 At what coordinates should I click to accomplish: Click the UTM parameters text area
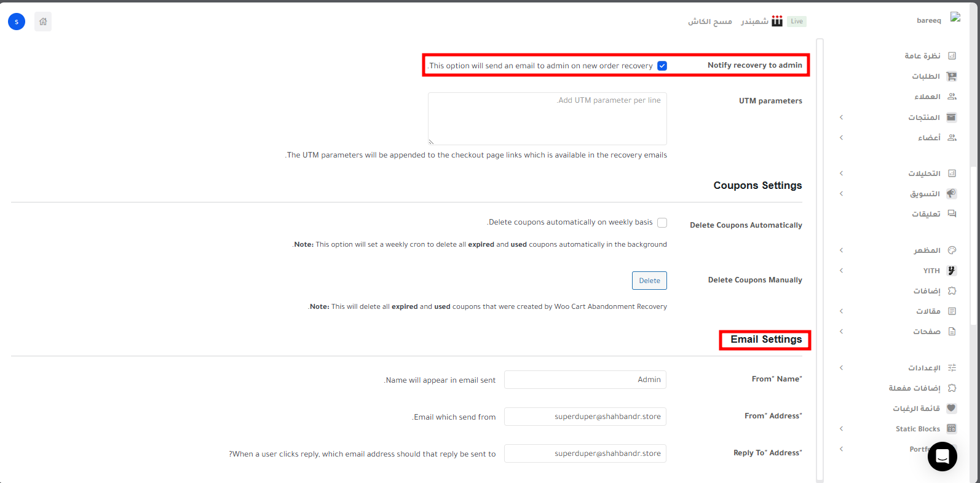[547, 119]
